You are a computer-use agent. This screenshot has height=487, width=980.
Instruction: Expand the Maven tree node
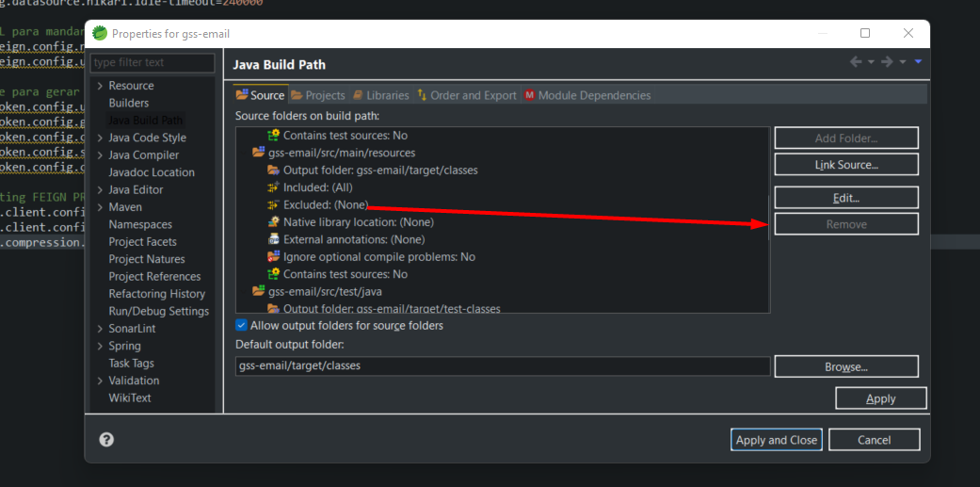click(x=100, y=207)
